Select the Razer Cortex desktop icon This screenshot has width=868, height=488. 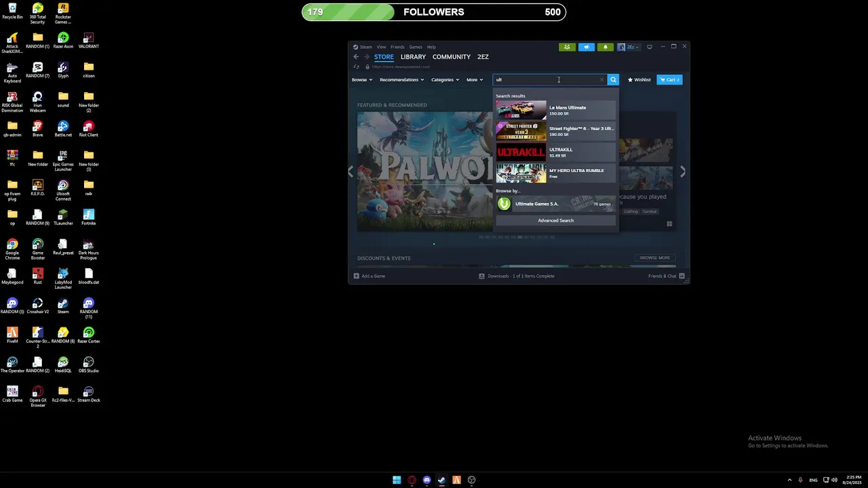click(88, 335)
